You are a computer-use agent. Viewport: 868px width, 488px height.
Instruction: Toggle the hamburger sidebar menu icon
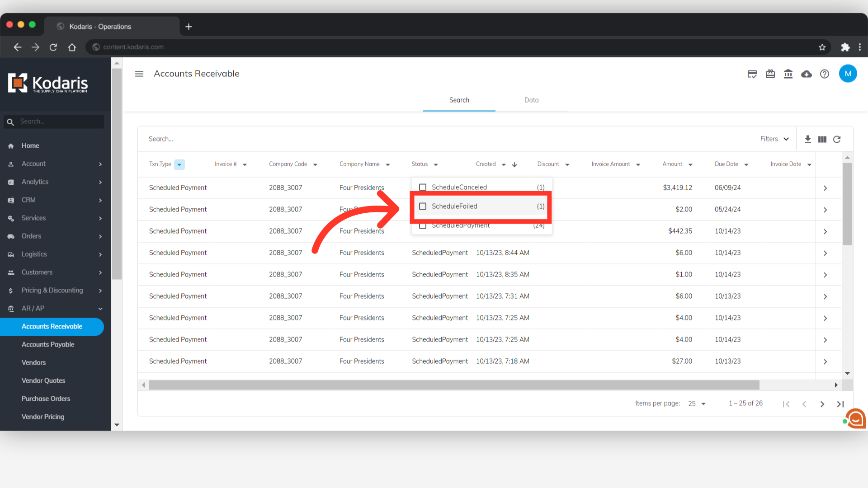pyautogui.click(x=139, y=74)
